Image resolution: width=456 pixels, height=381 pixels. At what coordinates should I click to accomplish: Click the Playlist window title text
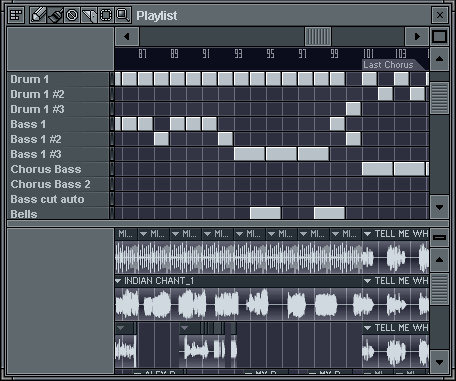pos(157,16)
